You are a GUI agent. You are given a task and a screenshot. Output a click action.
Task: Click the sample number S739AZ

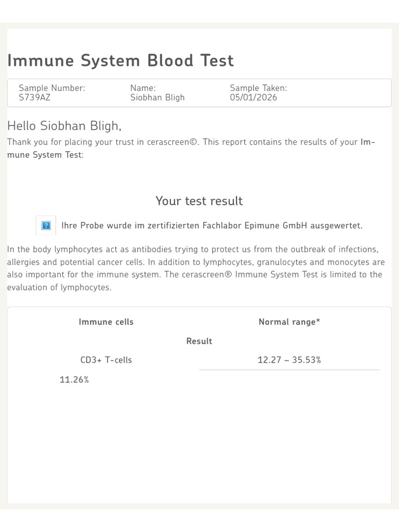point(35,98)
